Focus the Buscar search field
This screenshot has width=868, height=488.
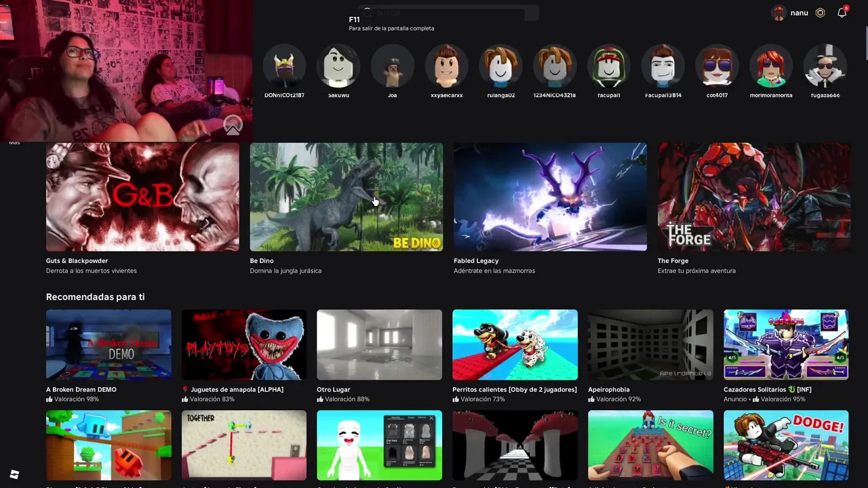pyautogui.click(x=448, y=13)
